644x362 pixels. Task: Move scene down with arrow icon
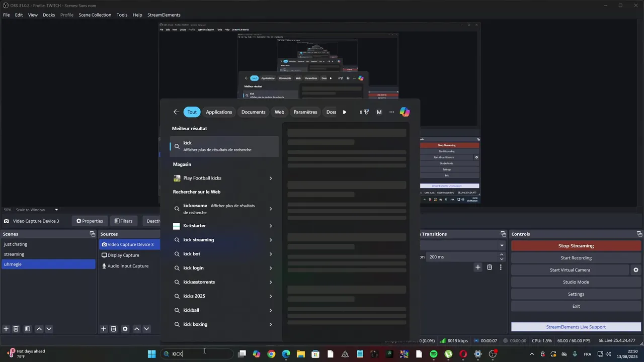tap(49, 329)
